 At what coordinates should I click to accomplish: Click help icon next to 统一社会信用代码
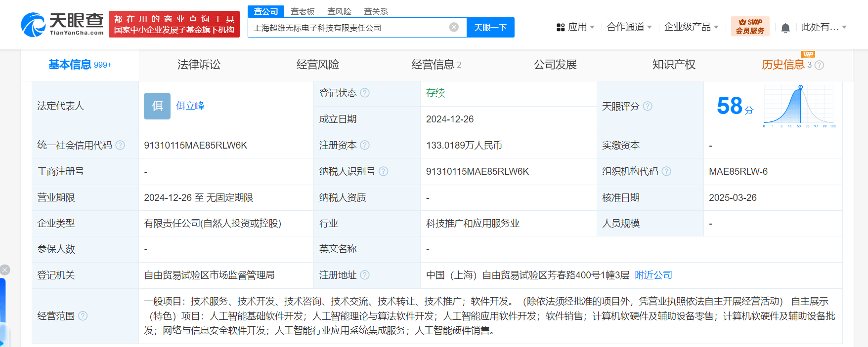click(x=120, y=145)
